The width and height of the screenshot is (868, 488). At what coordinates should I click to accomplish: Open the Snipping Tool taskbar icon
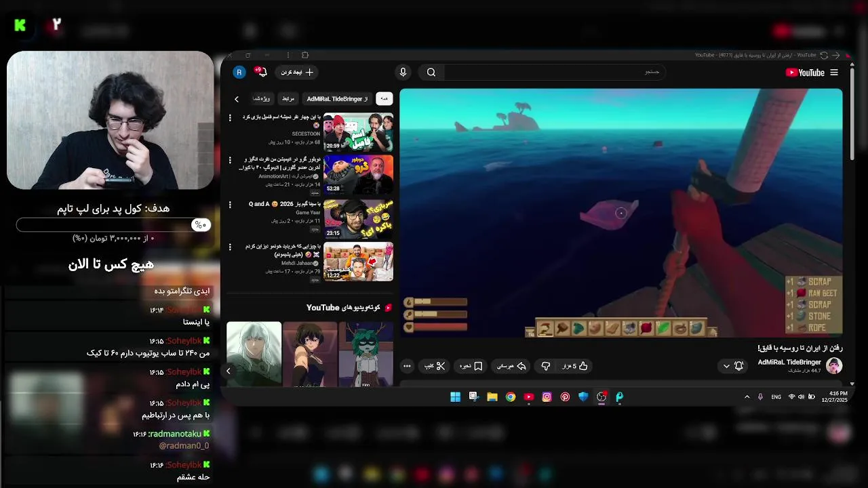(x=473, y=397)
